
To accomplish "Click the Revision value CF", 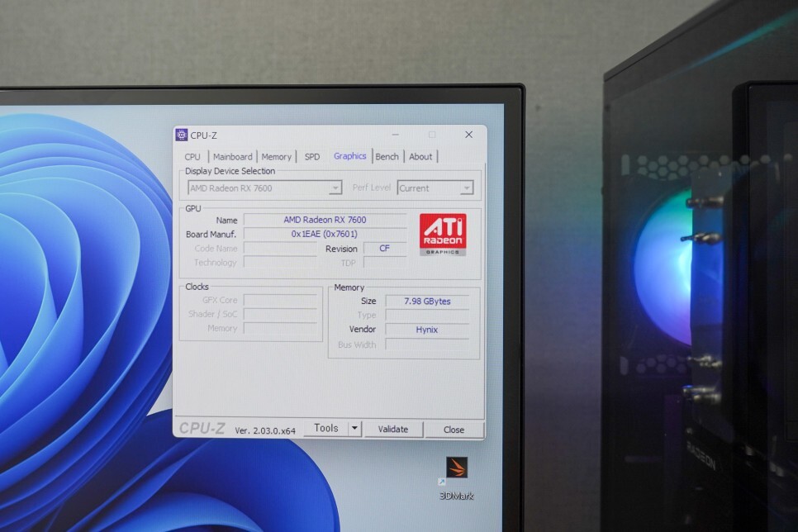I will coord(385,249).
